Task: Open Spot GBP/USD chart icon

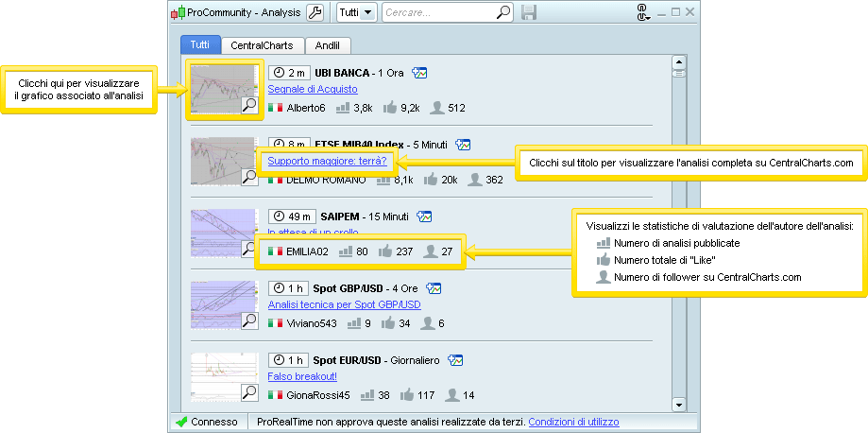Action: pos(434,287)
